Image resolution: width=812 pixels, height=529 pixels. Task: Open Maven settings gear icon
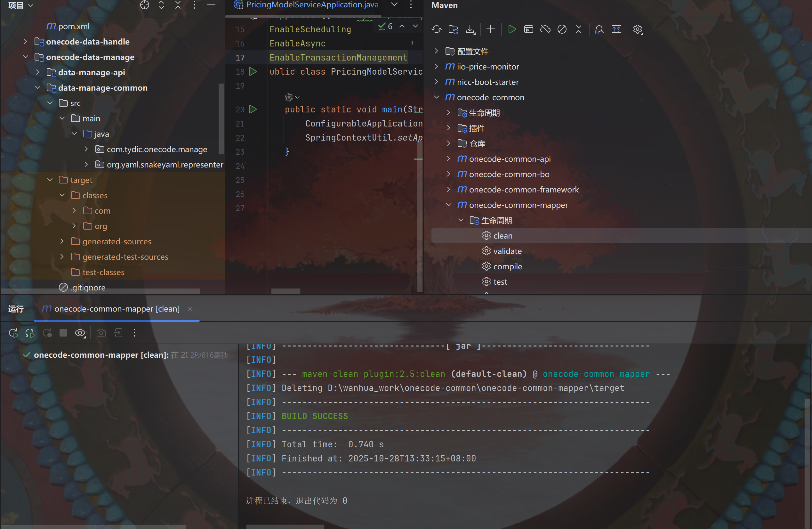click(637, 29)
